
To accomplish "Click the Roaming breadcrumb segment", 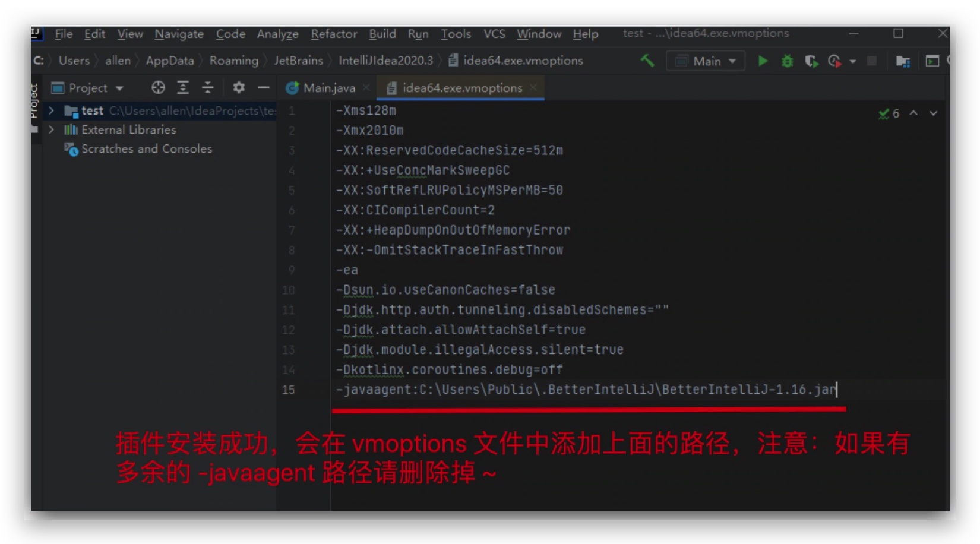I will (x=234, y=61).
